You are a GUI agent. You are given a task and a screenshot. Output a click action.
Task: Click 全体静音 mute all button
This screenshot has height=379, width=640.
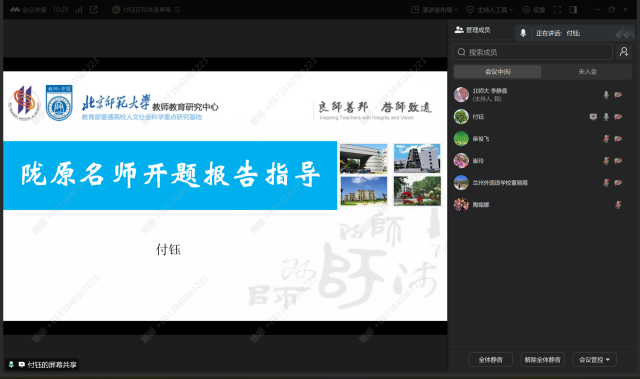point(490,359)
